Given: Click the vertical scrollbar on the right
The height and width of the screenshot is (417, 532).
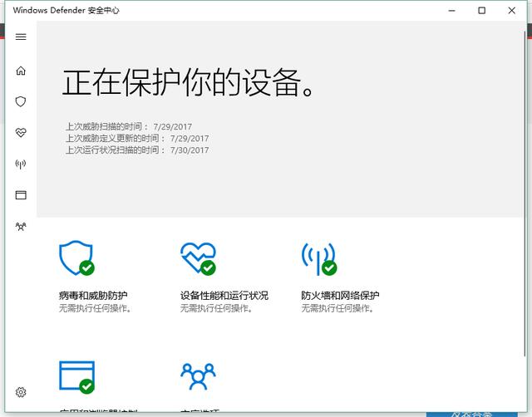Looking at the screenshot, I should tap(525, 194).
